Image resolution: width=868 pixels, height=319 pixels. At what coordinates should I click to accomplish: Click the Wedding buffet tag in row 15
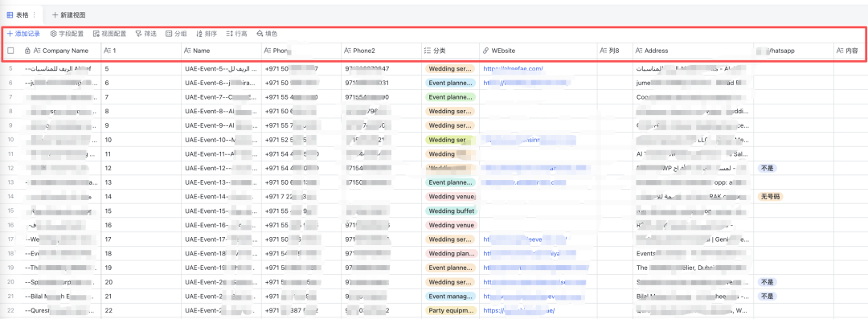click(451, 211)
